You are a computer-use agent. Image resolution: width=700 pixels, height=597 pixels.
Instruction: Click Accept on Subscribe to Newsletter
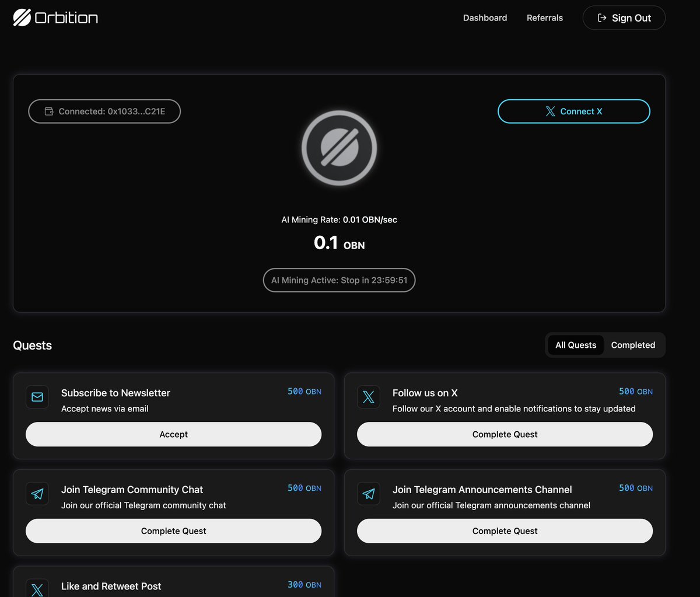pyautogui.click(x=174, y=434)
